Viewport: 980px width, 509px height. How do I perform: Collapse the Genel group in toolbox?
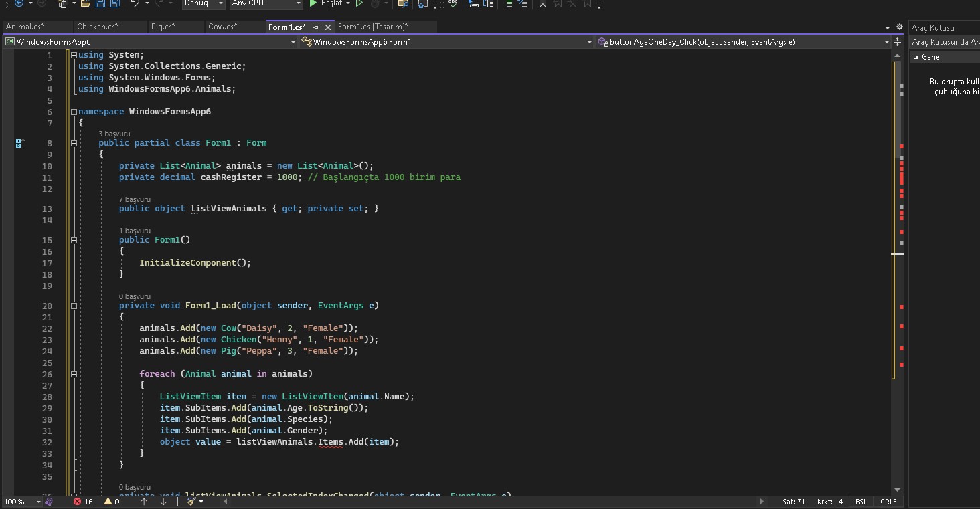pyautogui.click(x=916, y=57)
